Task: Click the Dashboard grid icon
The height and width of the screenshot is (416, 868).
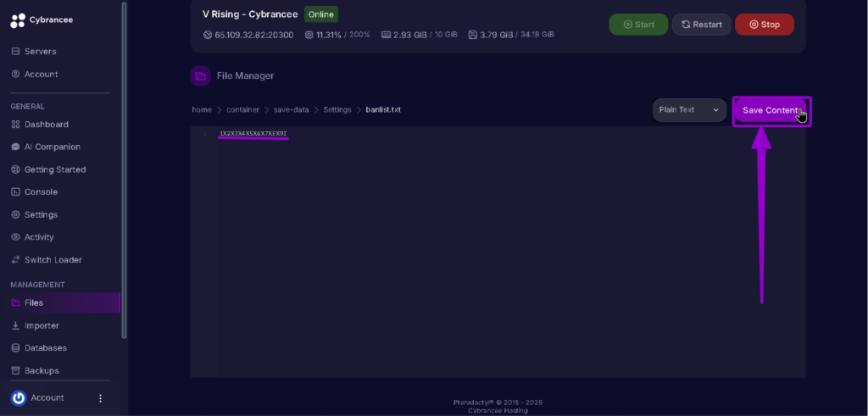Action: pos(15,125)
